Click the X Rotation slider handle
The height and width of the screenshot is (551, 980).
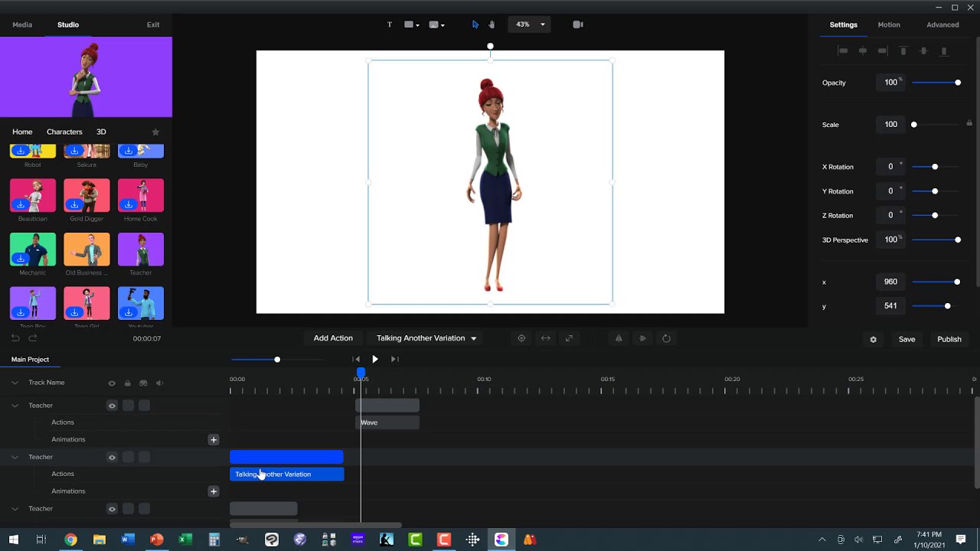click(935, 167)
